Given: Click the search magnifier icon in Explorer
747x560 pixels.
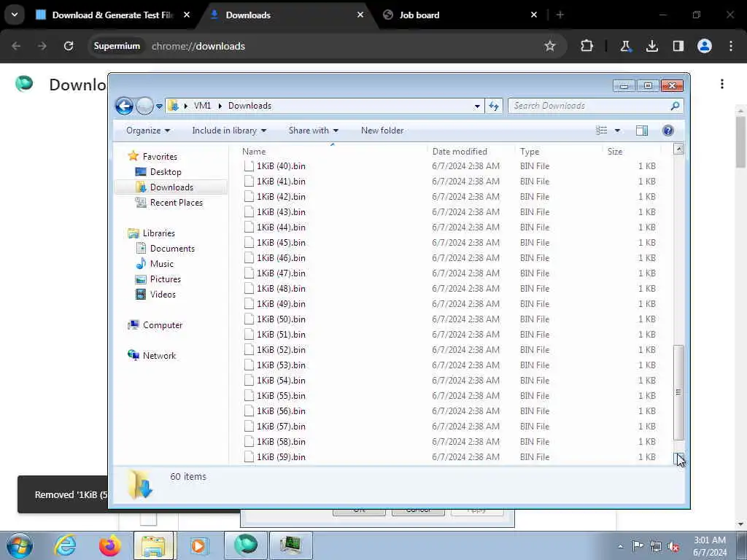Looking at the screenshot, I should point(675,106).
